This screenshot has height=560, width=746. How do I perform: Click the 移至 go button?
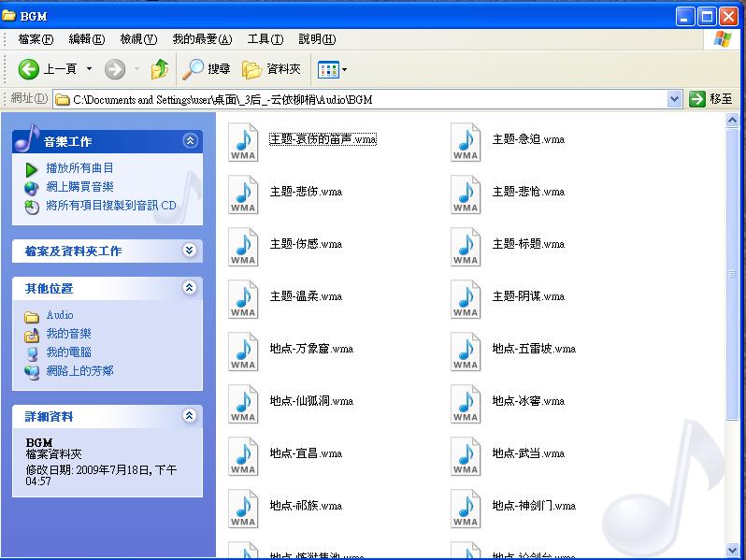(710, 99)
